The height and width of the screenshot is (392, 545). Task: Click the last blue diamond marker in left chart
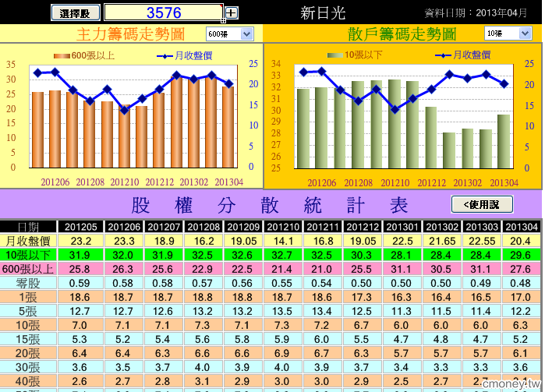click(228, 83)
